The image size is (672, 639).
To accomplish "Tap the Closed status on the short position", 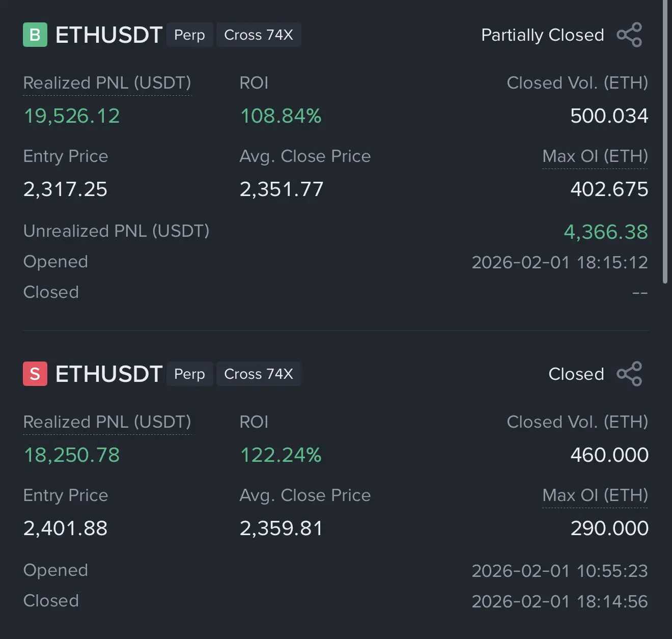I will tap(576, 374).
